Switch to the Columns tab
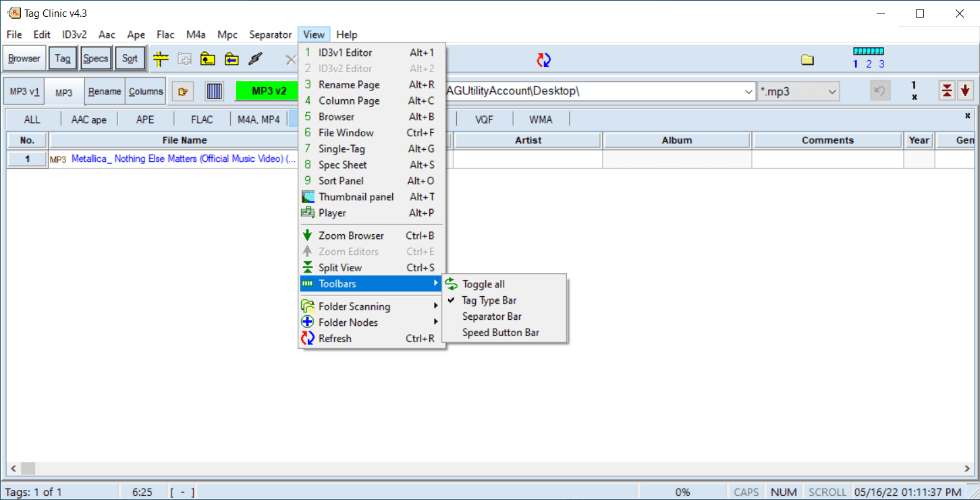 click(x=146, y=92)
